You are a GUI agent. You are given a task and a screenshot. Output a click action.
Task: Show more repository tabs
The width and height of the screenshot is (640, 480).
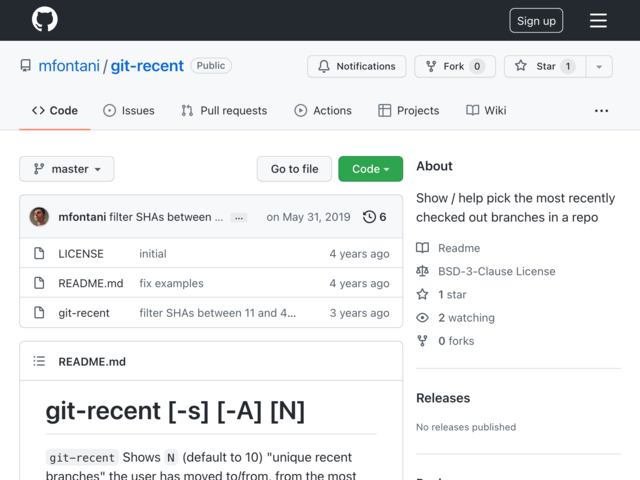click(x=601, y=111)
